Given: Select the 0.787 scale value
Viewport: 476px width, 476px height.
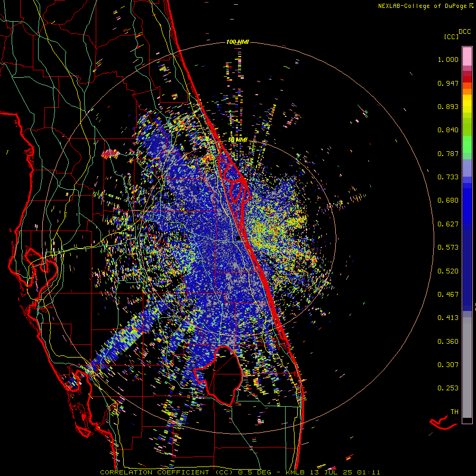Looking at the screenshot, I should click(x=448, y=153).
